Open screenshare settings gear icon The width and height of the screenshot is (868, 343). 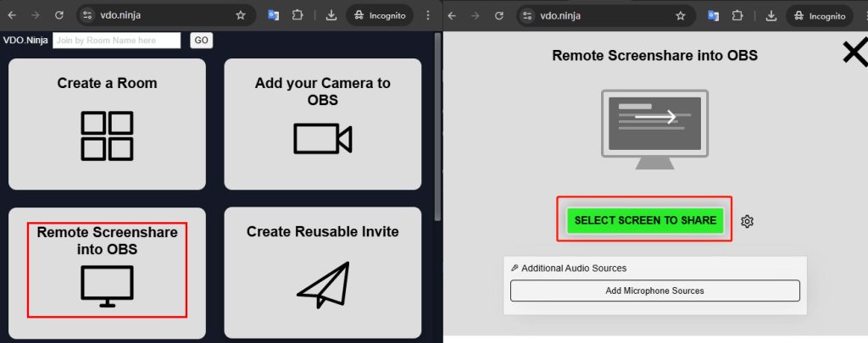[x=747, y=221]
